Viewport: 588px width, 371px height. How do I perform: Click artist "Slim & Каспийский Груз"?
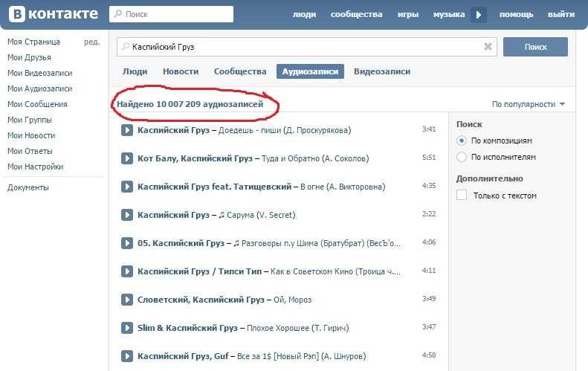click(187, 328)
